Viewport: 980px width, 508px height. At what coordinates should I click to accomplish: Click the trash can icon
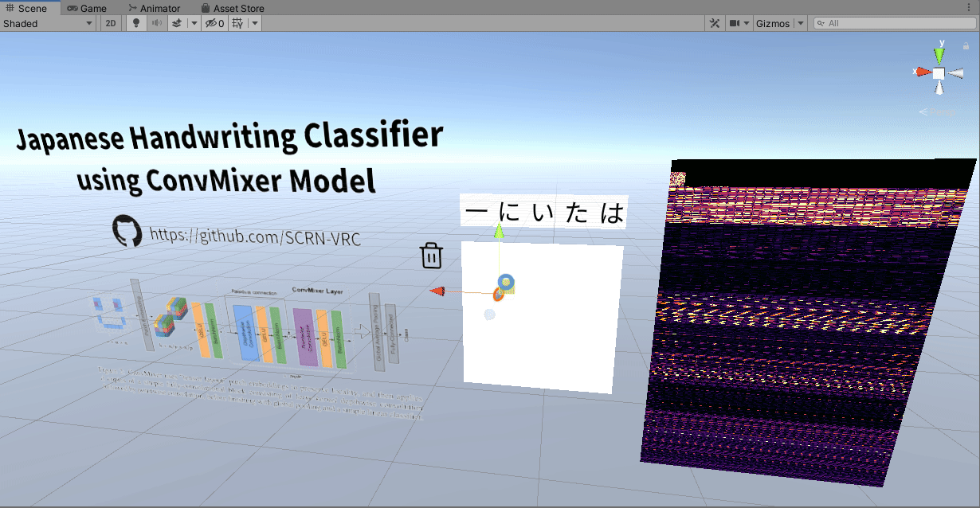[431, 255]
